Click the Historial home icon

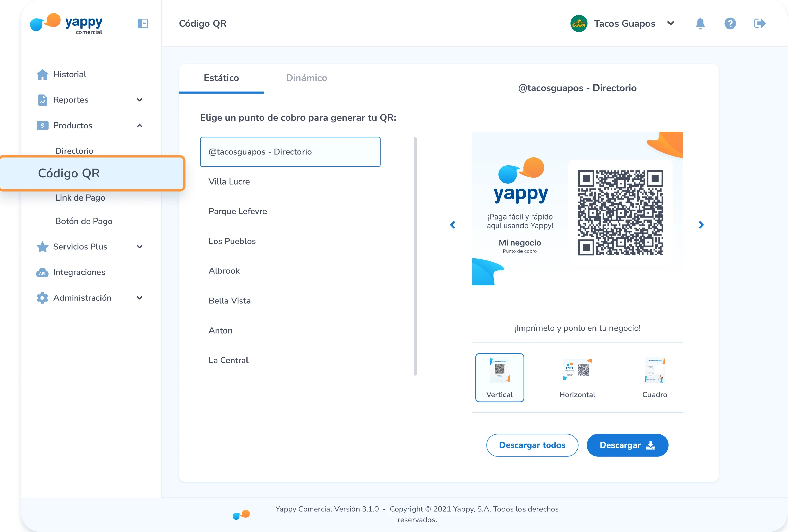42,74
